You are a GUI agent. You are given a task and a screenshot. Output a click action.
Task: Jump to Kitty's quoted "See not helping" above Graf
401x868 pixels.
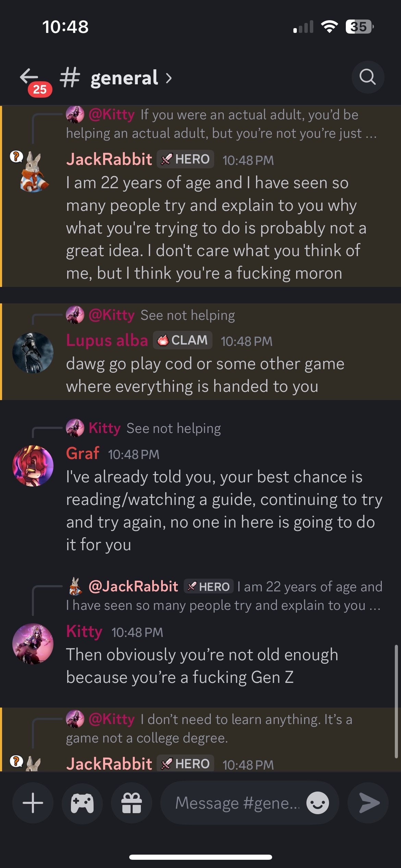coord(173,429)
